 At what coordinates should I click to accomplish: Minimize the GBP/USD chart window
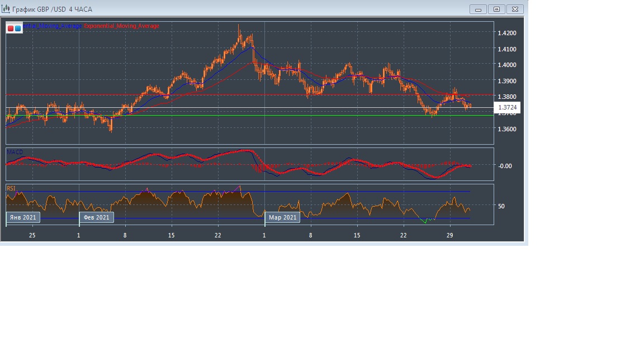click(x=478, y=9)
